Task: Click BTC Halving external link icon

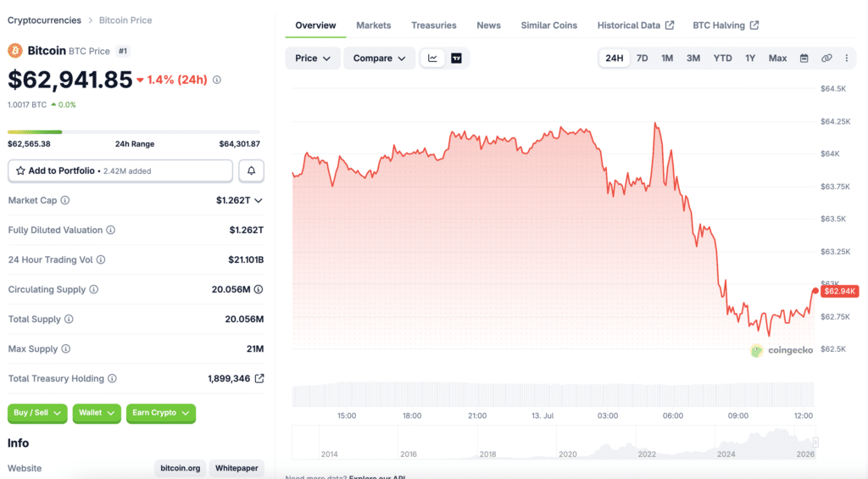Action: point(754,25)
